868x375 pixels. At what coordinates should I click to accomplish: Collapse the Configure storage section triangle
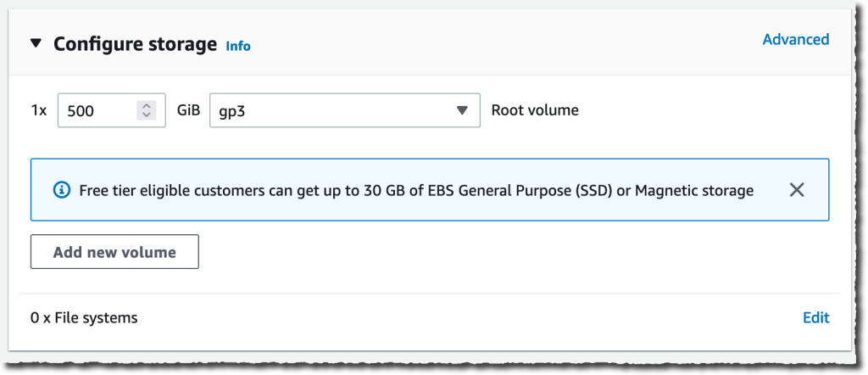click(x=36, y=43)
